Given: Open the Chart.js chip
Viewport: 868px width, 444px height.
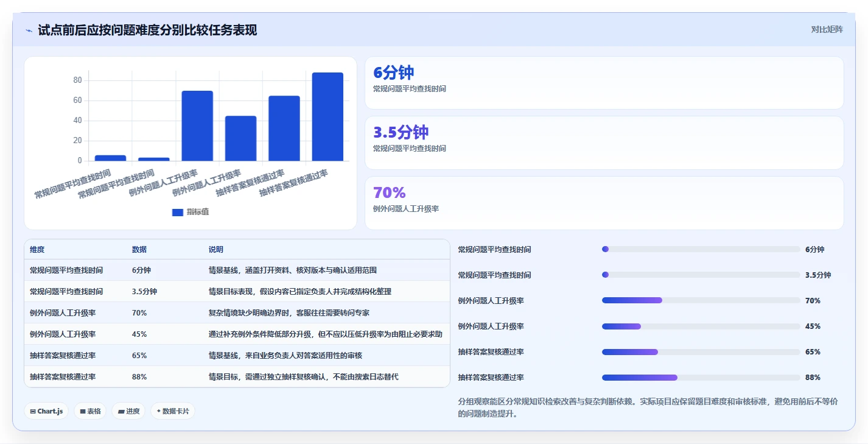Looking at the screenshot, I should [47, 411].
